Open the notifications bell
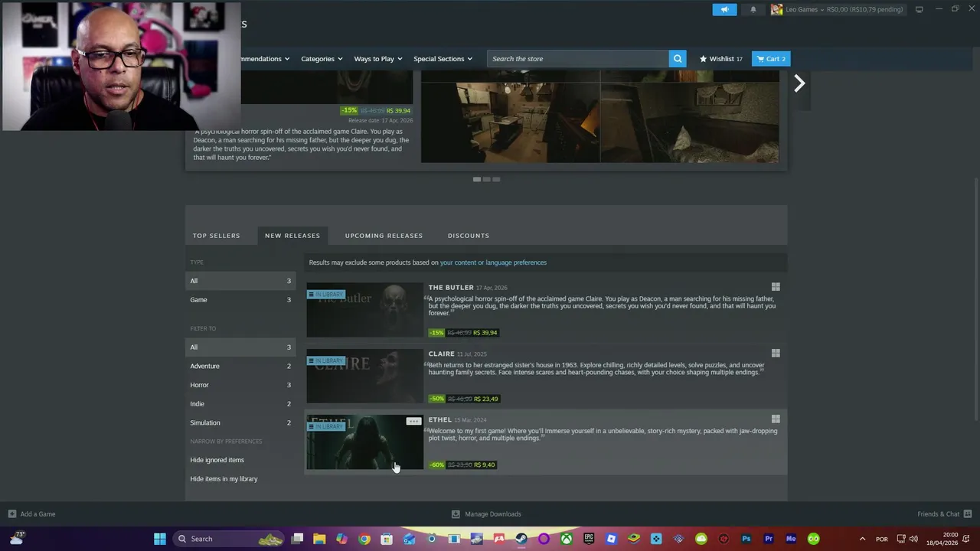 pos(753,9)
